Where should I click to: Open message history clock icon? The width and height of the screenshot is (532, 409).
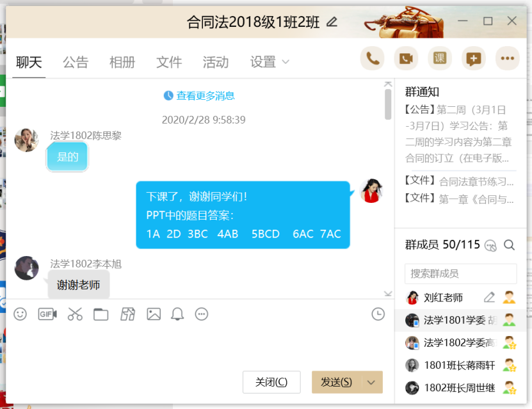[x=378, y=314]
